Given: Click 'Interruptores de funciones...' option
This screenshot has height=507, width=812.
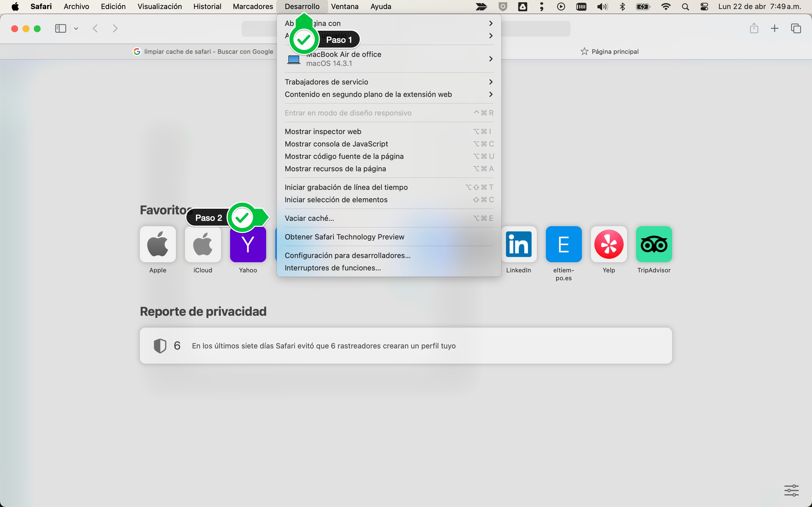Looking at the screenshot, I should pyautogui.click(x=333, y=268).
